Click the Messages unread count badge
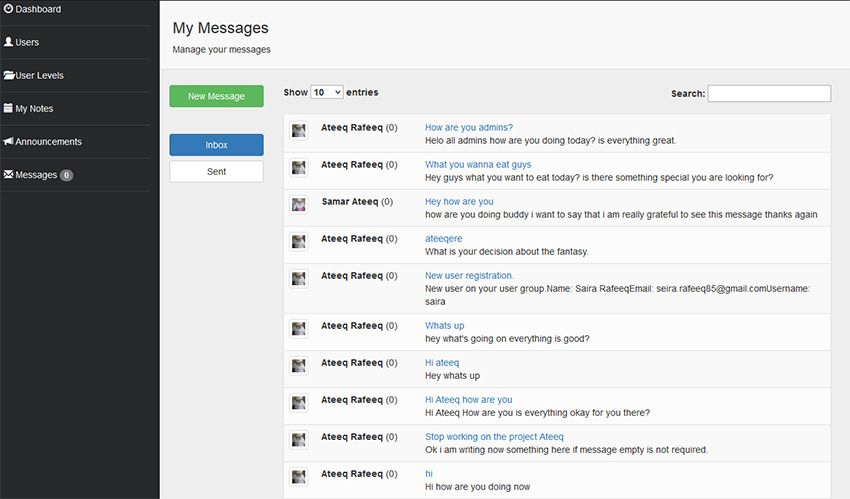Screen dimensions: 850x499 [66, 175]
